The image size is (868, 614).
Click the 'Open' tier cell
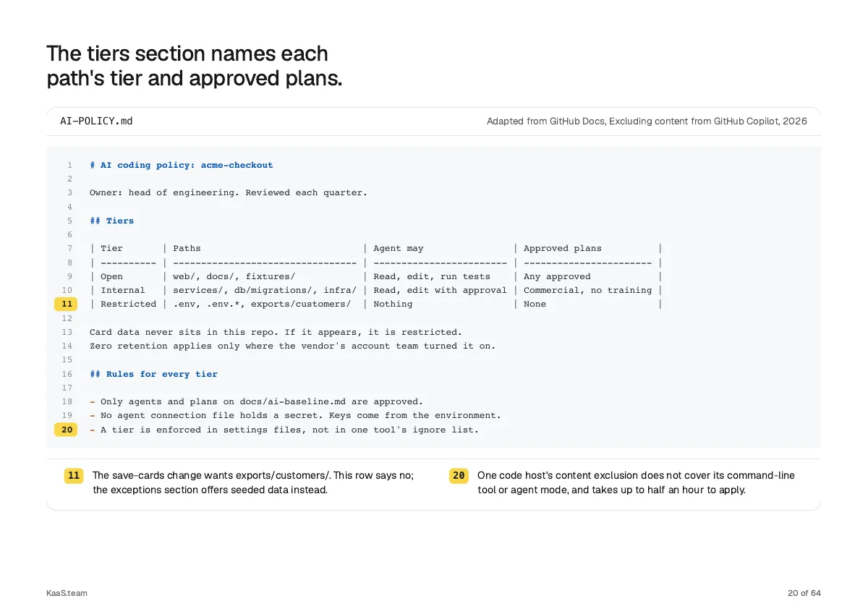(112, 276)
